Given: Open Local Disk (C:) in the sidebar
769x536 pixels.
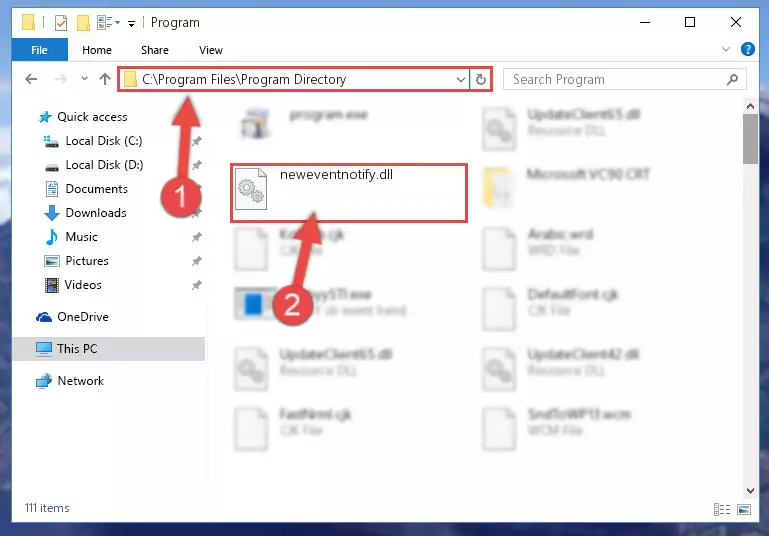Looking at the screenshot, I should pyautogui.click(x=103, y=141).
